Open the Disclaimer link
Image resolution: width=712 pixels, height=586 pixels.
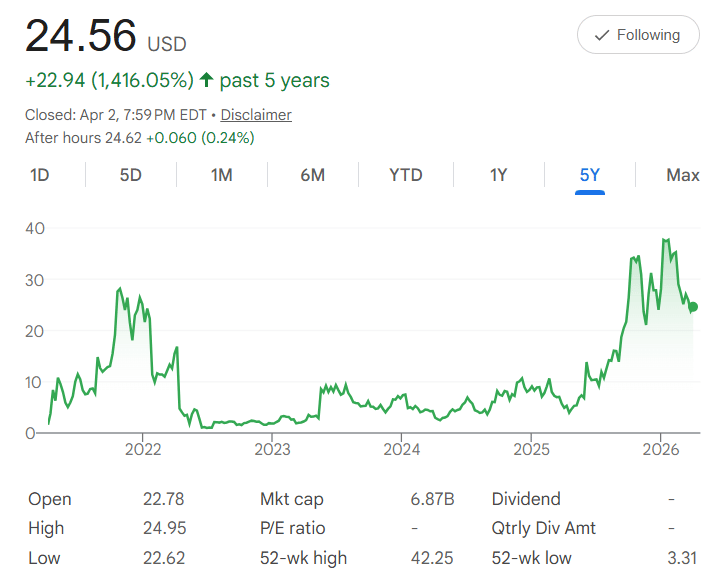256,115
